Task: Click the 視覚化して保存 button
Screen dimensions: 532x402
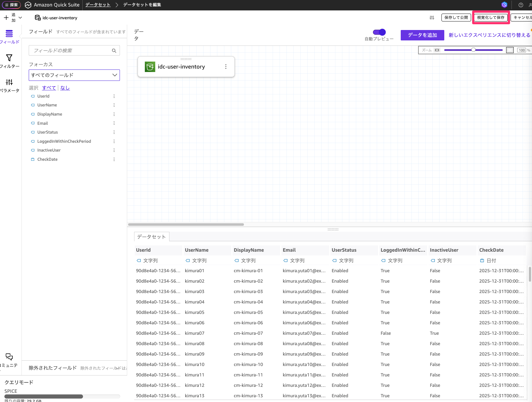Action: [x=491, y=18]
